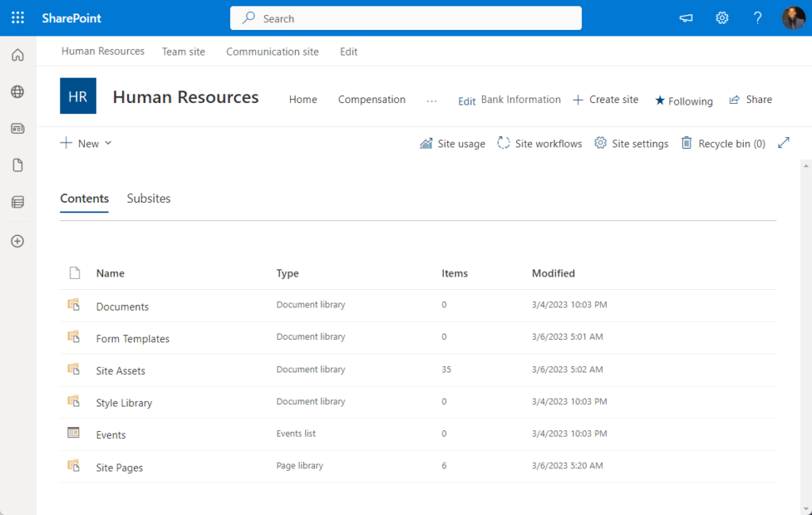Screen dimensions: 812x515
Task: Open My files document icon in sidebar
Action: click(x=17, y=165)
